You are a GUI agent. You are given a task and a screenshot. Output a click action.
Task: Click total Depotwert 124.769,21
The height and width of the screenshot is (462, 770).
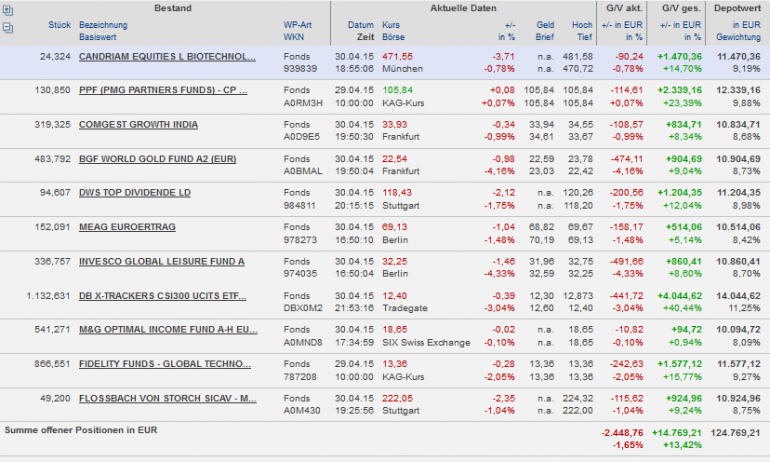point(735,433)
